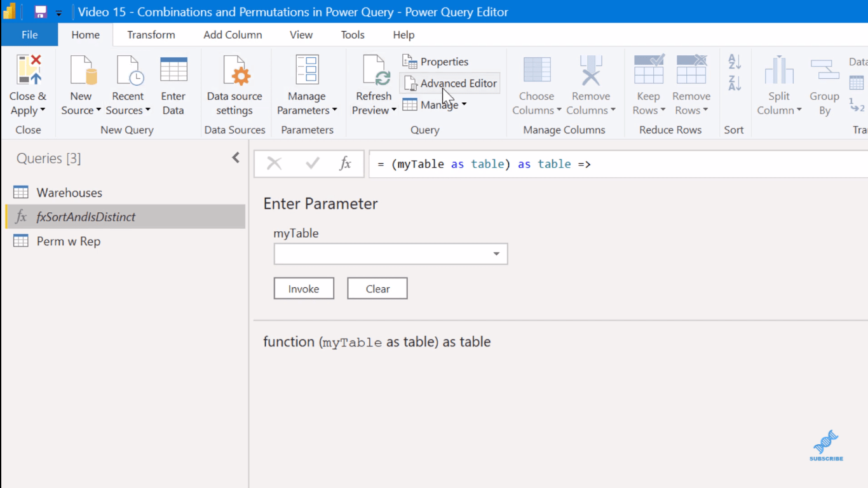Open query Properties
This screenshot has height=488, width=868.
click(x=436, y=62)
